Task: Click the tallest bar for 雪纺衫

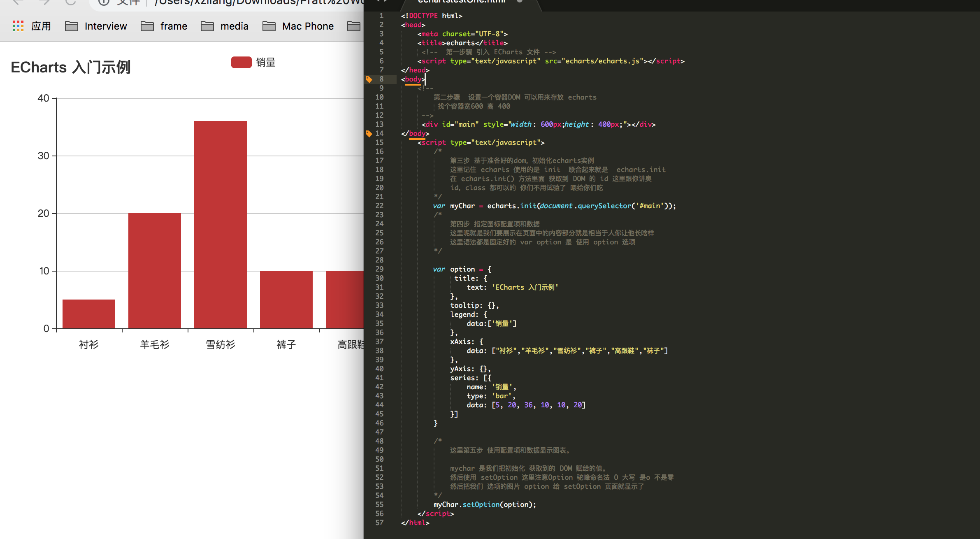Action: pyautogui.click(x=221, y=224)
